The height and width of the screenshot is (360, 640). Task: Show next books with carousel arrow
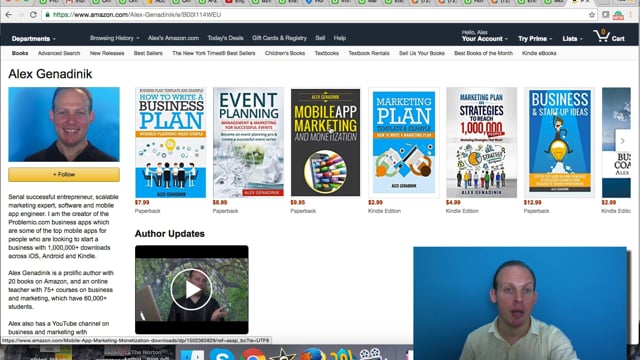tap(622, 141)
